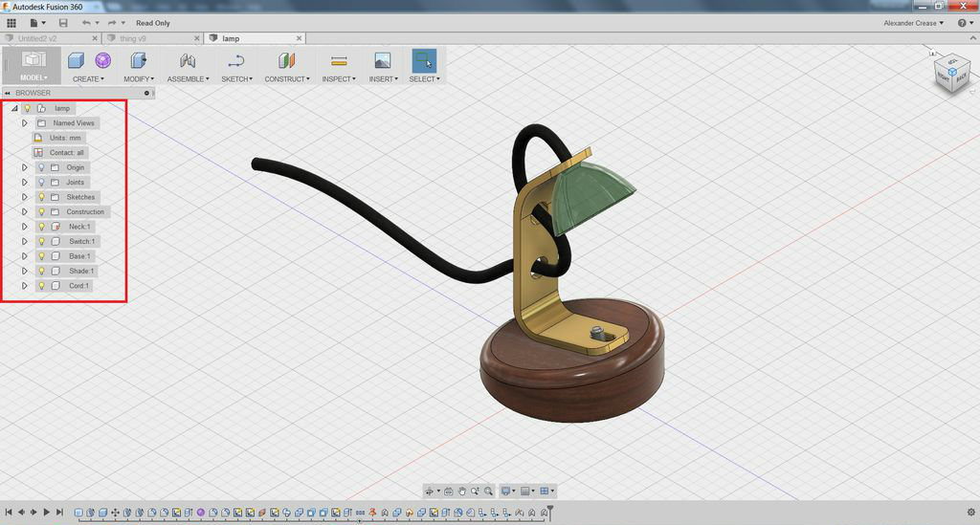Hide the Sketches folder lightbulb
Image resolution: width=980 pixels, height=525 pixels.
42,197
